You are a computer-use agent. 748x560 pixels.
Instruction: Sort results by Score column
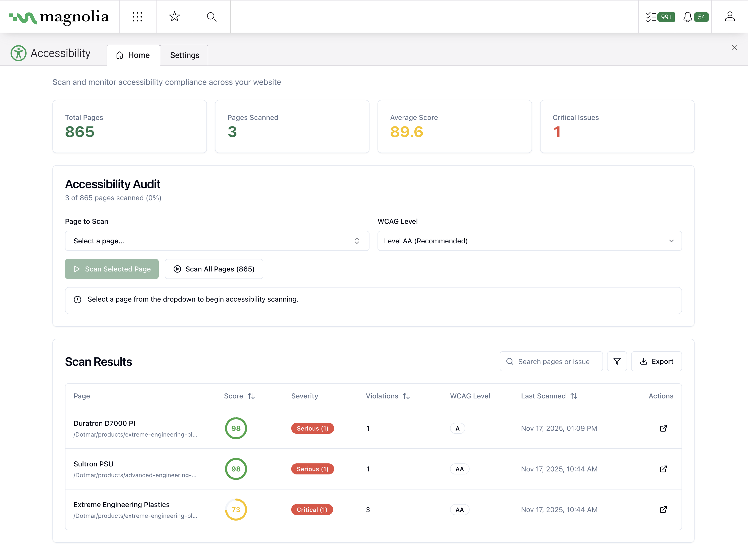[251, 396]
